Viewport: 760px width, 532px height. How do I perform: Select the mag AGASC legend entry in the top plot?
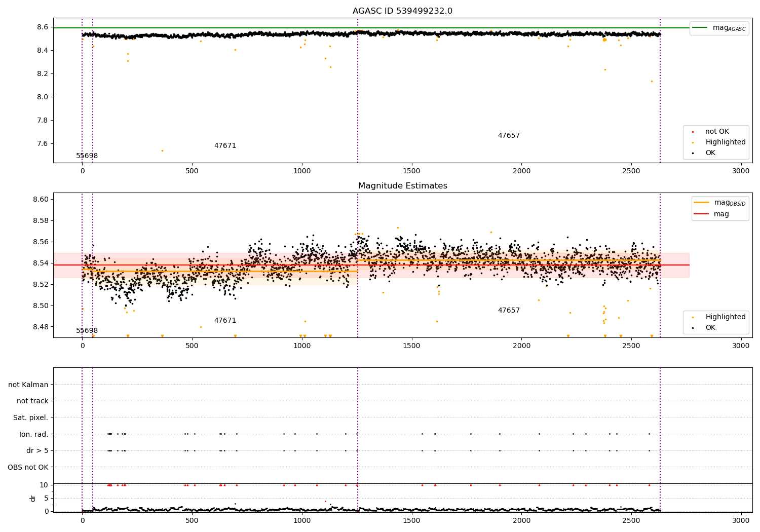[719, 28]
